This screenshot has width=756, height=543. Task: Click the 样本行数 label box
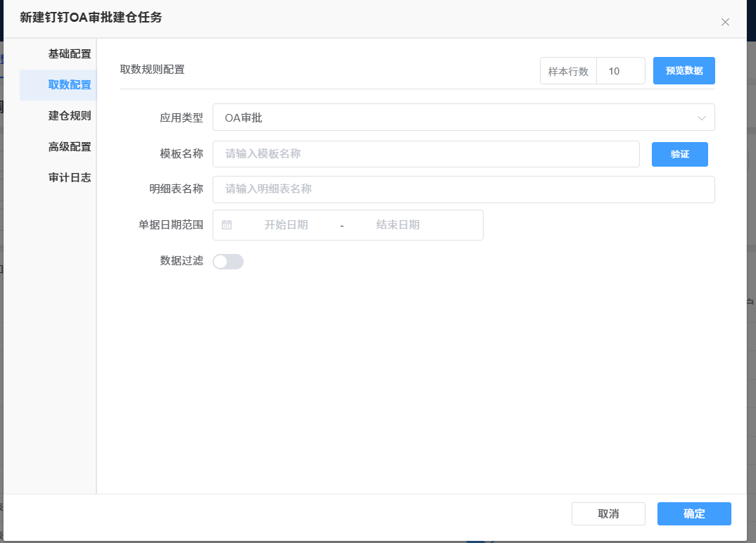click(x=568, y=71)
